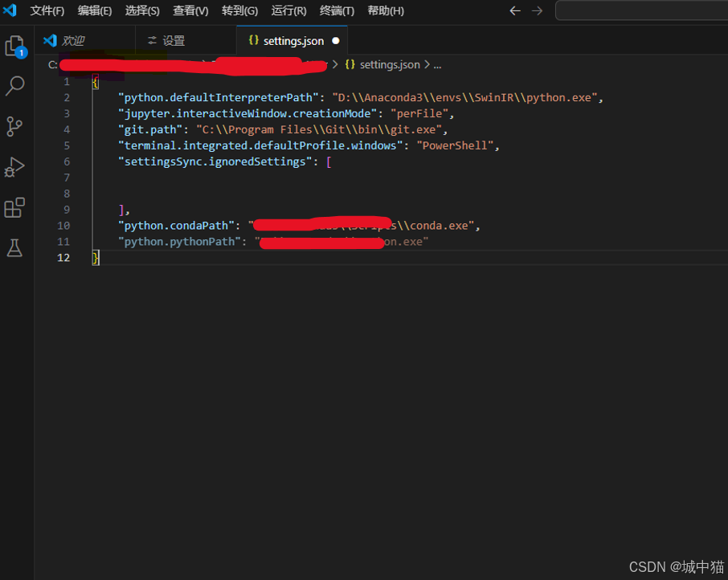
Task: Click the notification badge on the Explorer icon
Action: pos(22,53)
